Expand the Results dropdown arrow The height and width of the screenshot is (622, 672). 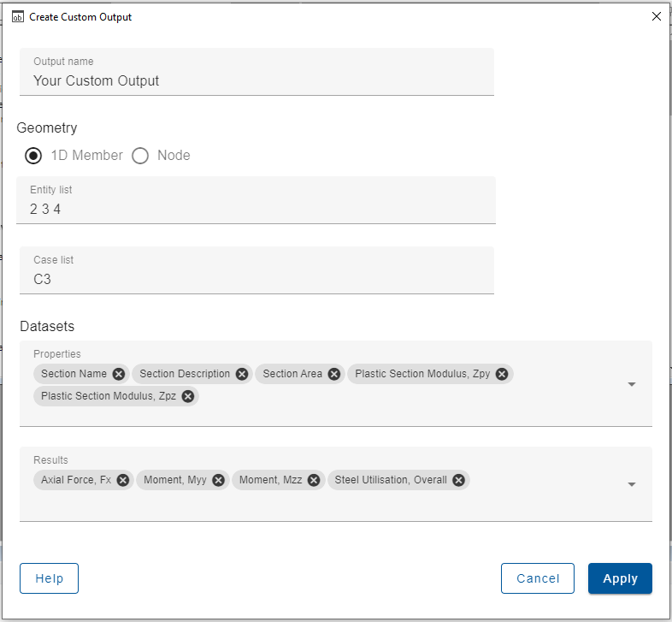(632, 484)
